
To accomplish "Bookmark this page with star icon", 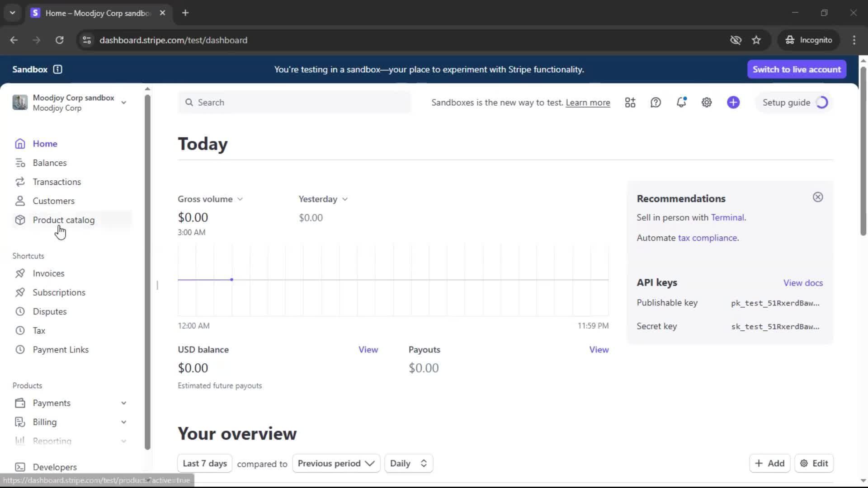I will coord(756,40).
